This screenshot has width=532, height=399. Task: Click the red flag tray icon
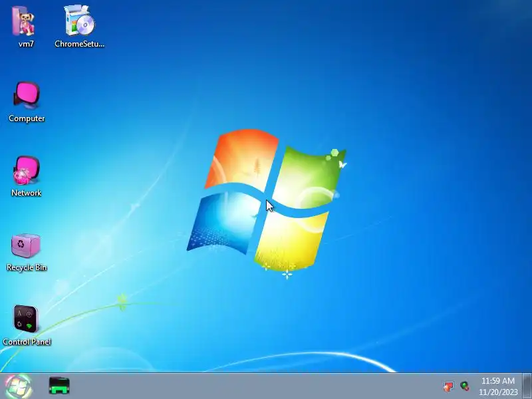pos(448,386)
